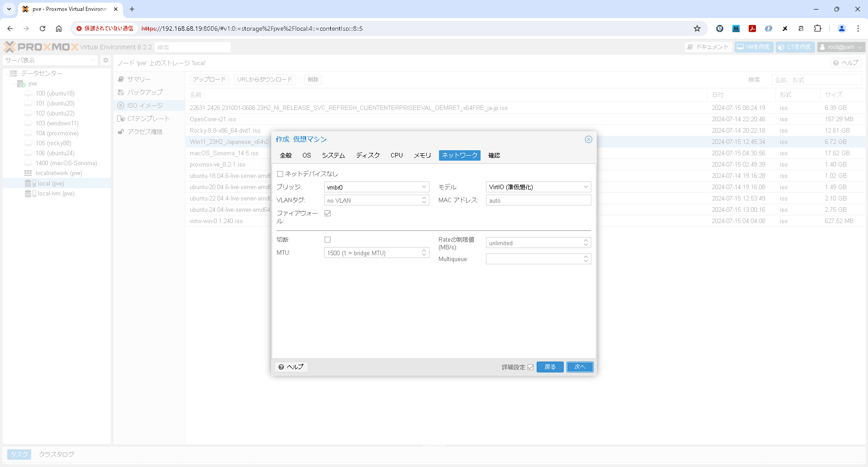Image resolution: width=868 pixels, height=467 pixels.
Task: Select local-lvm (pve) storage icon
Action: point(30,194)
